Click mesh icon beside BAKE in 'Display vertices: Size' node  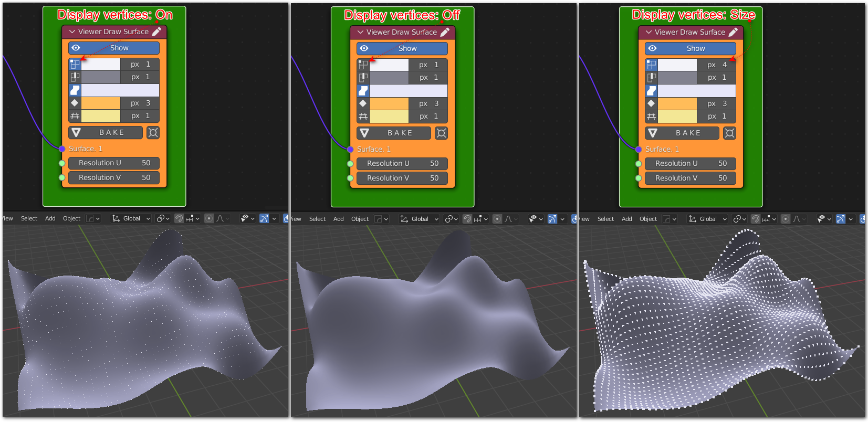[729, 133]
